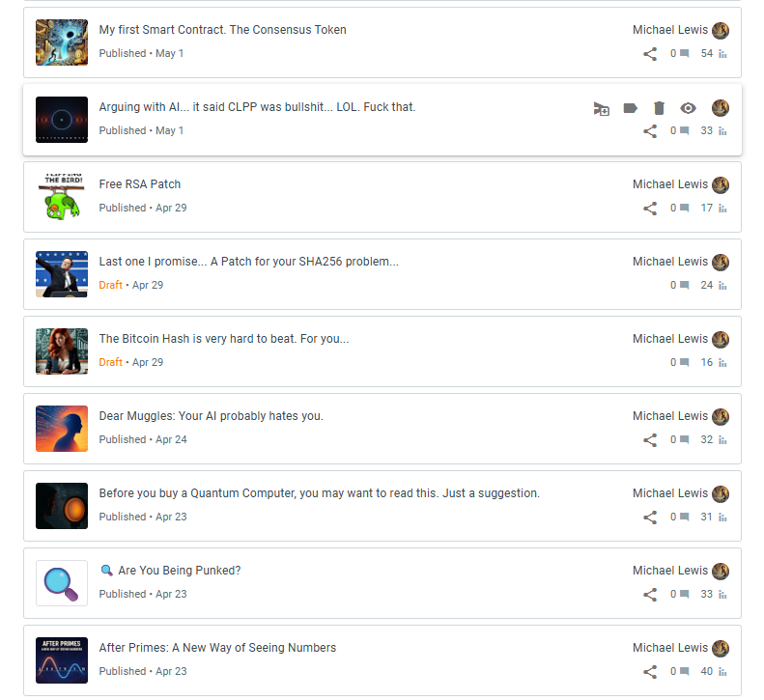Viewport: 764px width, 700px height.
Task: Click the Michael Lewis author name on the Free RSA Patch row
Action: (x=670, y=184)
